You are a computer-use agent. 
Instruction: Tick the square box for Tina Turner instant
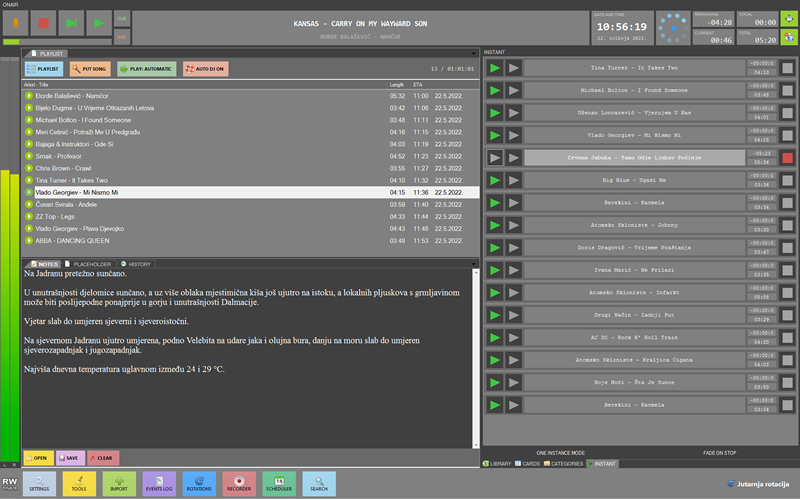787,67
